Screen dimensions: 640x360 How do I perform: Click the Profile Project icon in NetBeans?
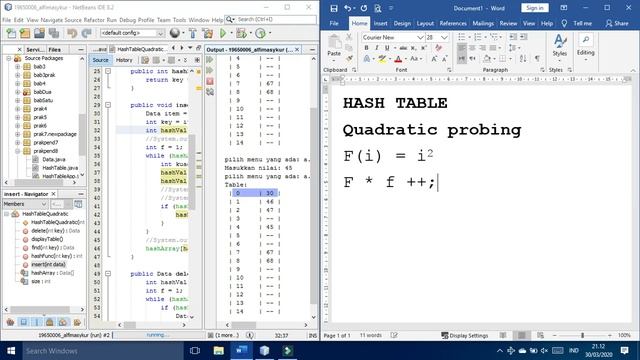point(260,33)
